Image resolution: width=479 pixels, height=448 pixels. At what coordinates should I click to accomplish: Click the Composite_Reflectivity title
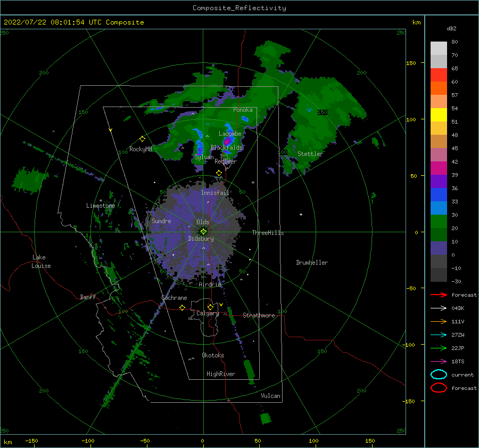pos(240,8)
